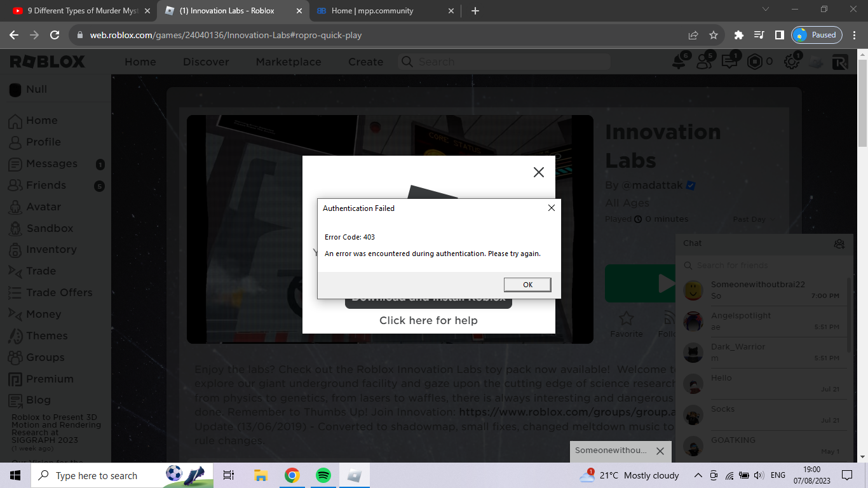Open Friends in left sidebar

[46, 185]
